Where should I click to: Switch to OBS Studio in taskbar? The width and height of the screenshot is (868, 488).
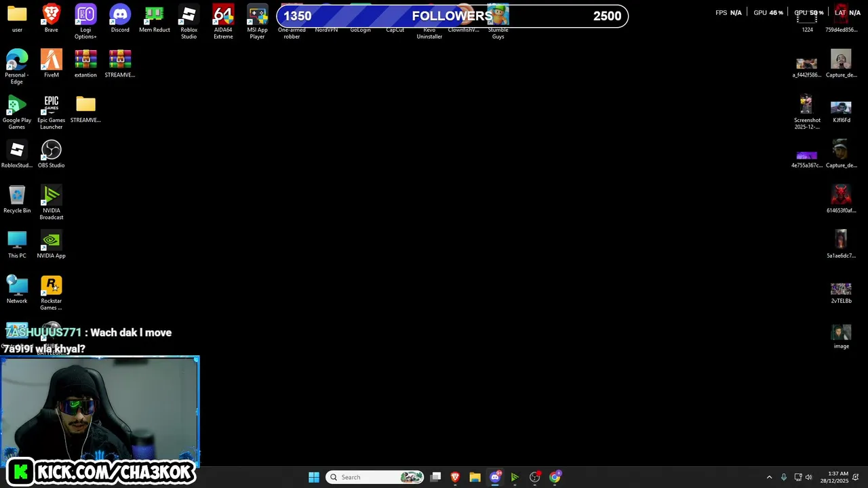tap(535, 477)
